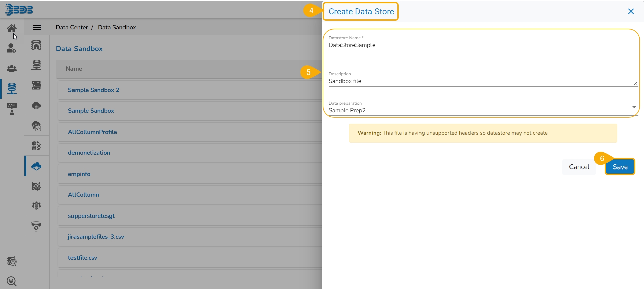Open the funnel gear icon in panel
Screen dimensions: 644x289
[x=36, y=226]
